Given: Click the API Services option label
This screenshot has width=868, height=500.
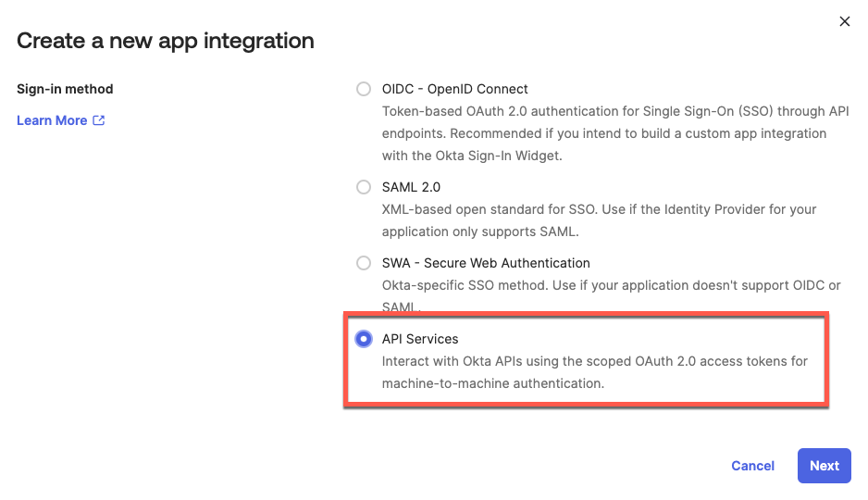Looking at the screenshot, I should click(420, 339).
